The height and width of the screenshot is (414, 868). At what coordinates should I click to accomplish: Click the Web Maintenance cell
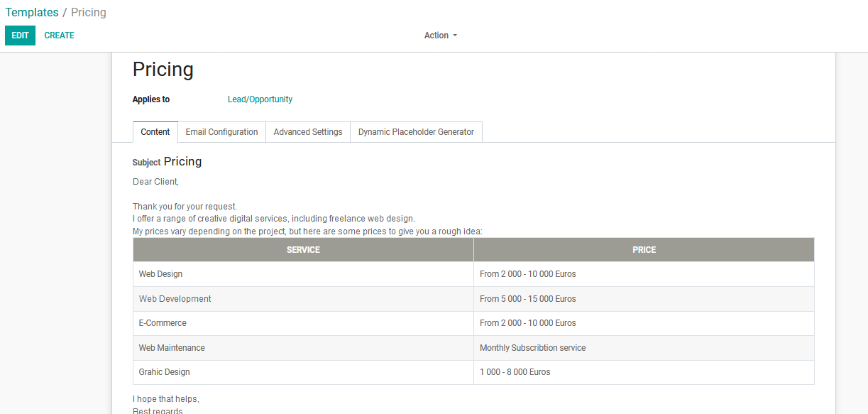coord(172,348)
